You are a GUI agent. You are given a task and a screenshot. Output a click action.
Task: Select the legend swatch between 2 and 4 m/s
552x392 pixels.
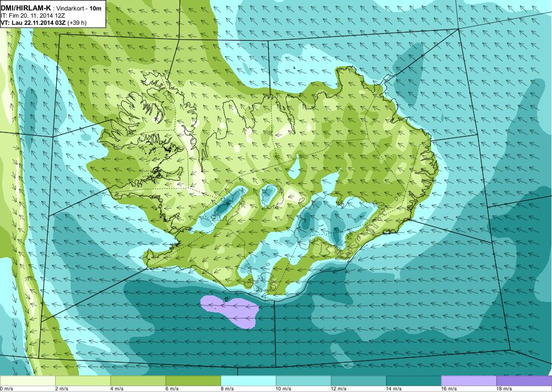click(83, 381)
